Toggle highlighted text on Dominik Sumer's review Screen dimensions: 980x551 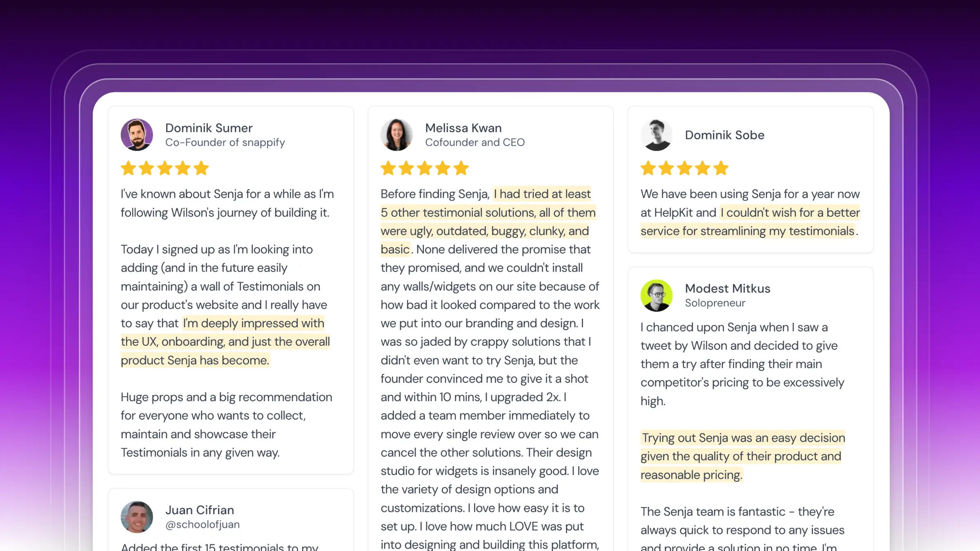click(225, 341)
